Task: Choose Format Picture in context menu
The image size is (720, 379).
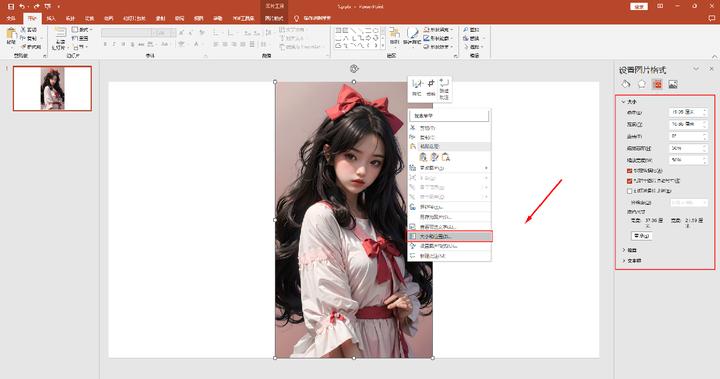Action: coord(449,246)
